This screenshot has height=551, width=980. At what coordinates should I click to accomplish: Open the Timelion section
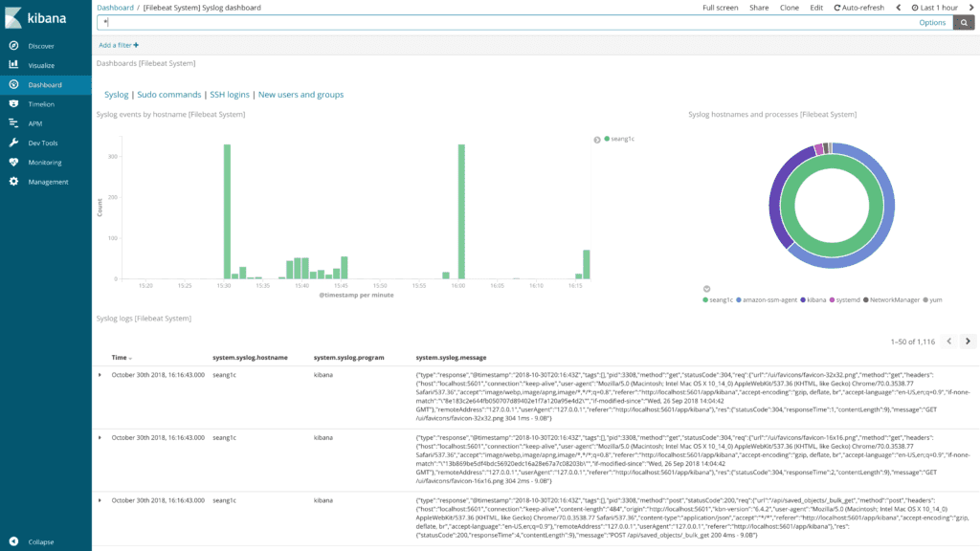(41, 104)
